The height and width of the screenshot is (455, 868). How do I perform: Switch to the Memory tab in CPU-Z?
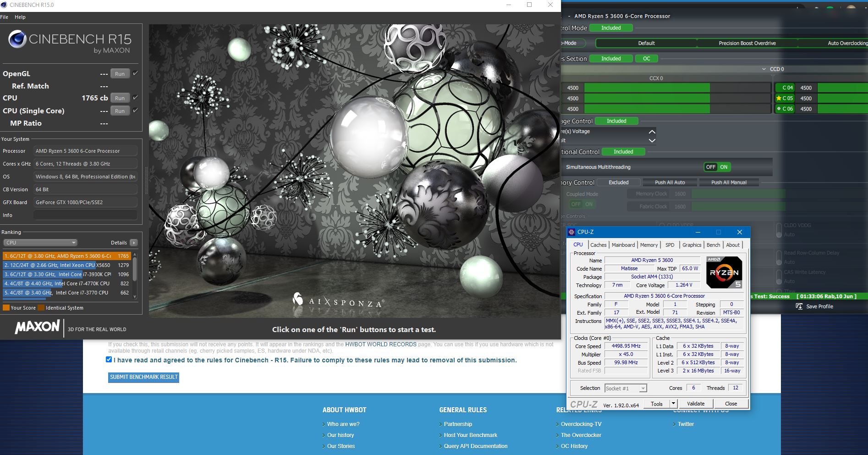click(x=649, y=245)
